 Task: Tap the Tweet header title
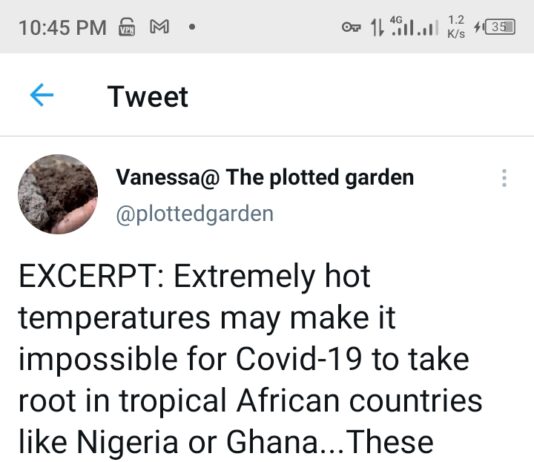(148, 97)
